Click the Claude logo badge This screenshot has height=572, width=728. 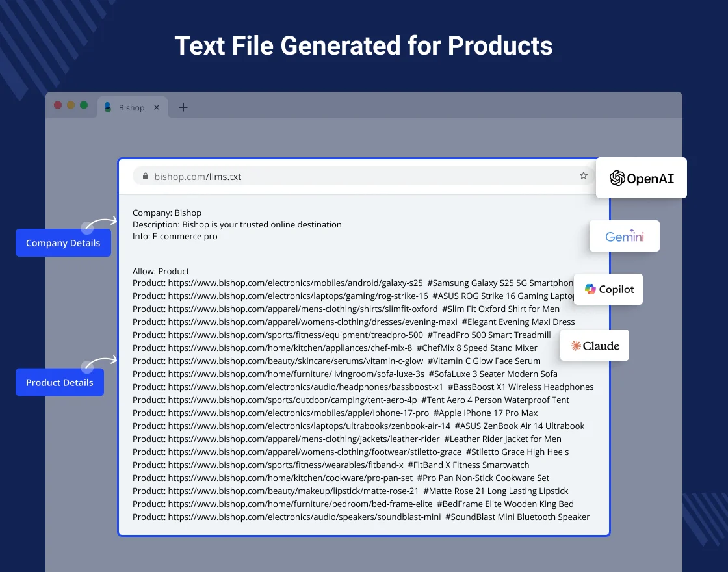pyautogui.click(x=595, y=346)
